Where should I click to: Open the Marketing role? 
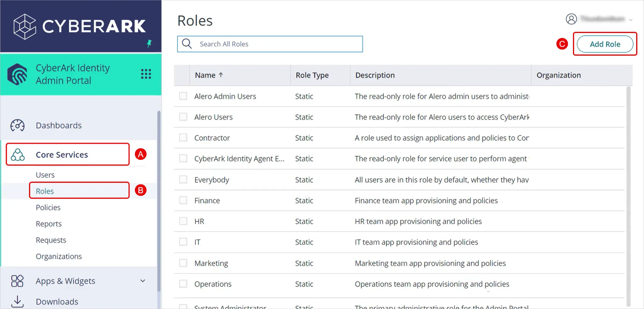tap(211, 263)
